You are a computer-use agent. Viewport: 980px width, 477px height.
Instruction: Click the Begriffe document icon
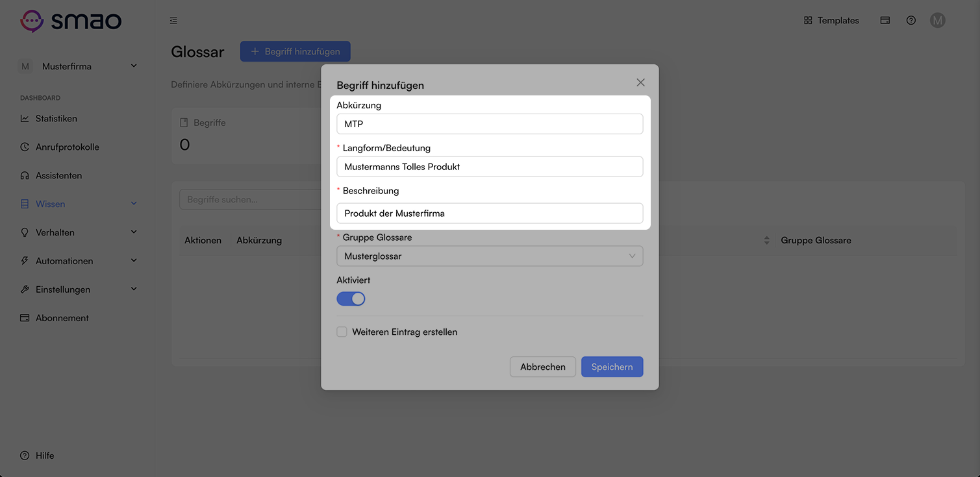pyautogui.click(x=184, y=123)
